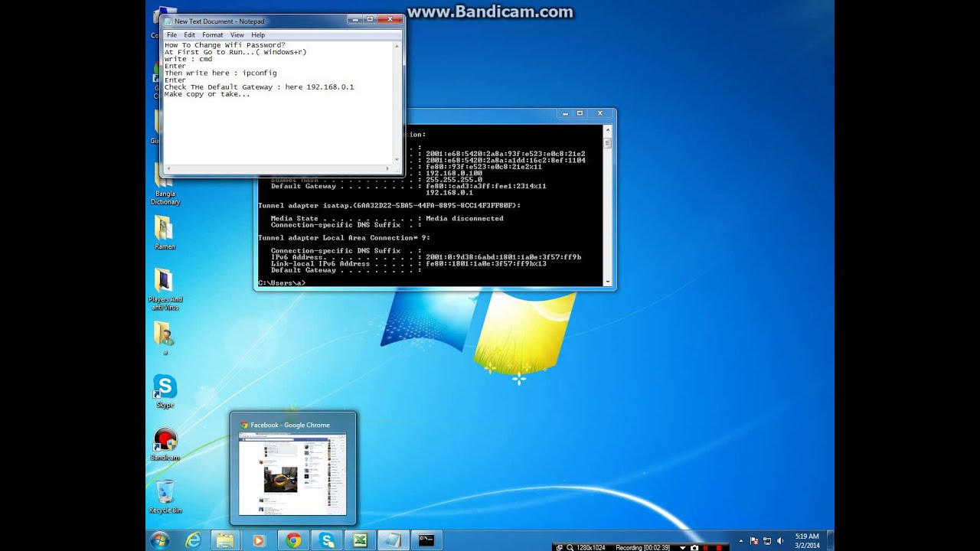Switch to Command Prompt taskbar button

[x=427, y=540]
